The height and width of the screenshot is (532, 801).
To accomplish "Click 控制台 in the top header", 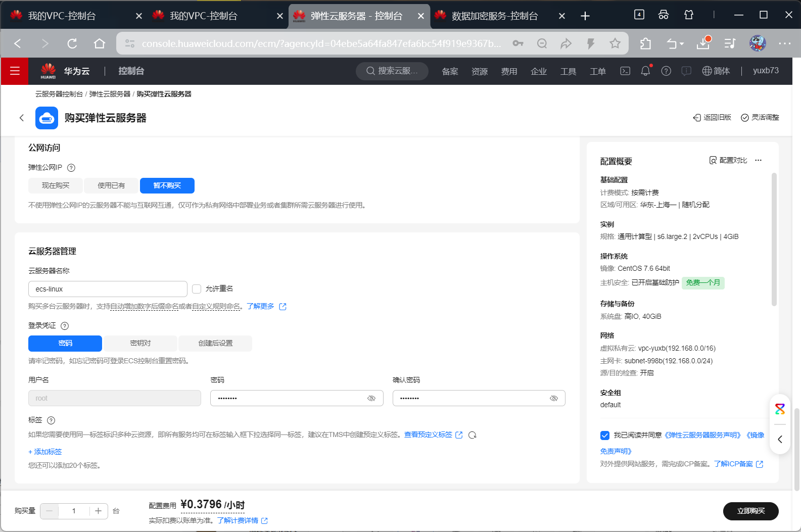I will pos(131,71).
